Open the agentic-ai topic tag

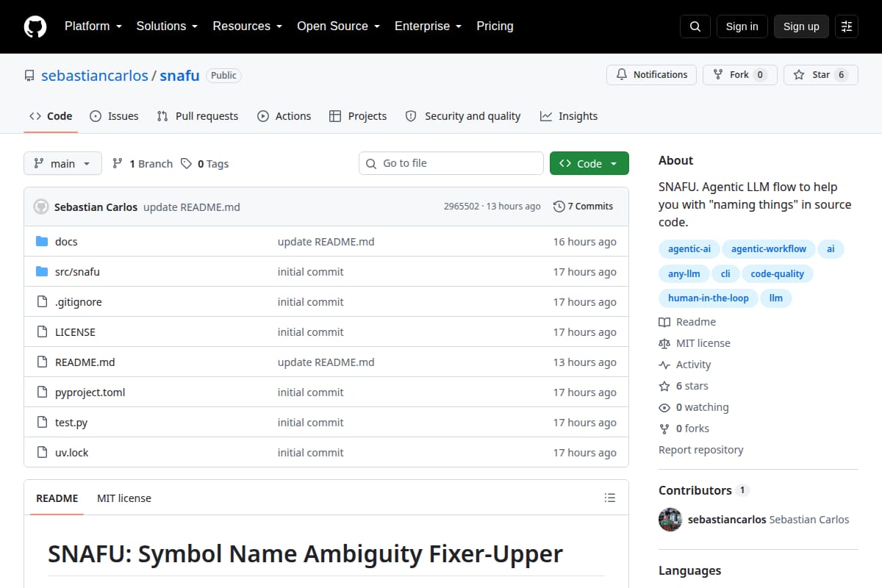click(689, 249)
